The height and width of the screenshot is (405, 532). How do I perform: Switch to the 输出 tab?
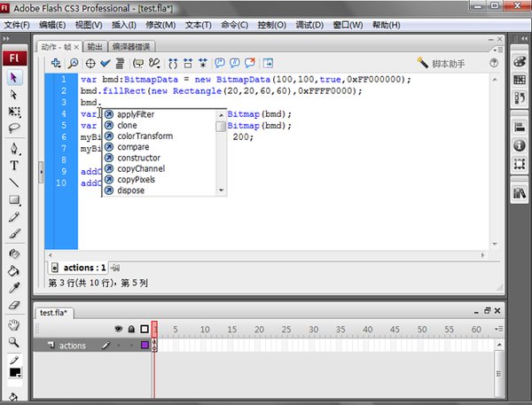(94, 46)
